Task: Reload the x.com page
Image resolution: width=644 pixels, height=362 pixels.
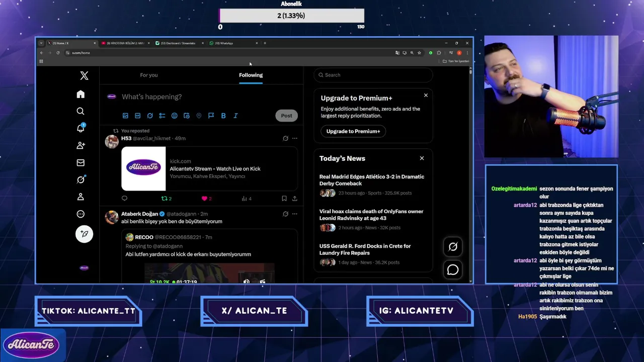Action: tap(58, 53)
